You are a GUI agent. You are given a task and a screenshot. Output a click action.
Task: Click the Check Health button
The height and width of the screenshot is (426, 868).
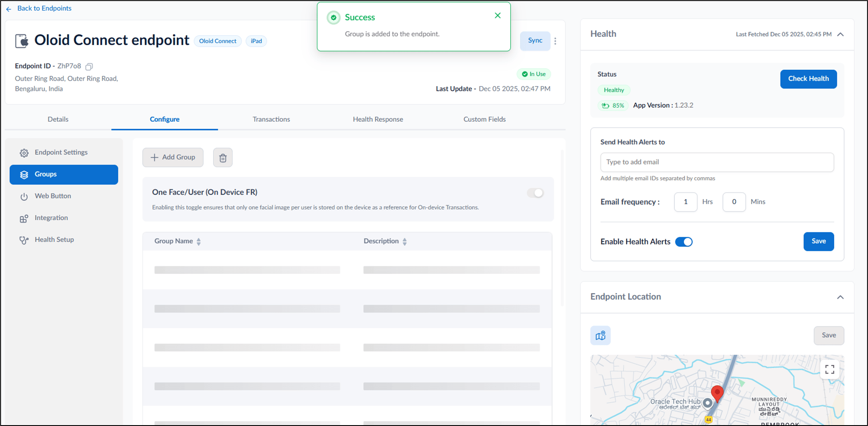[808, 79]
